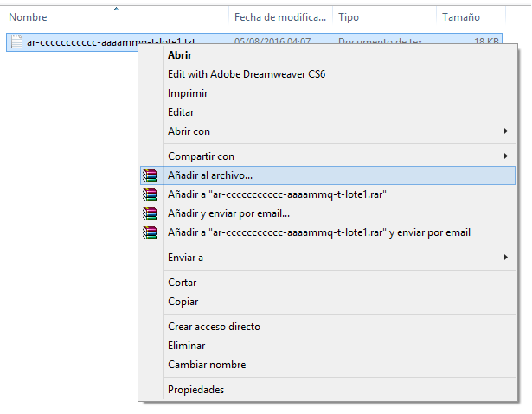Click WinRAR icon beside Añadir al archivo
Screen dimensions: 532x414
(x=150, y=175)
